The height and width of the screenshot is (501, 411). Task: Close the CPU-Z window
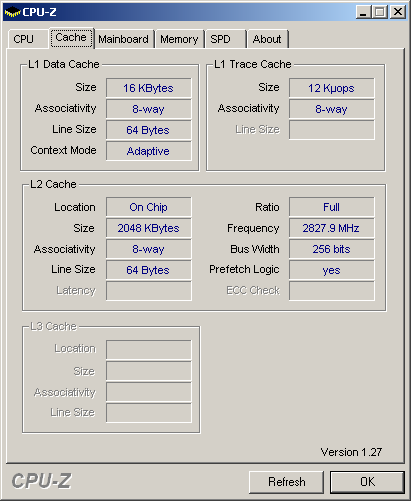click(x=398, y=12)
